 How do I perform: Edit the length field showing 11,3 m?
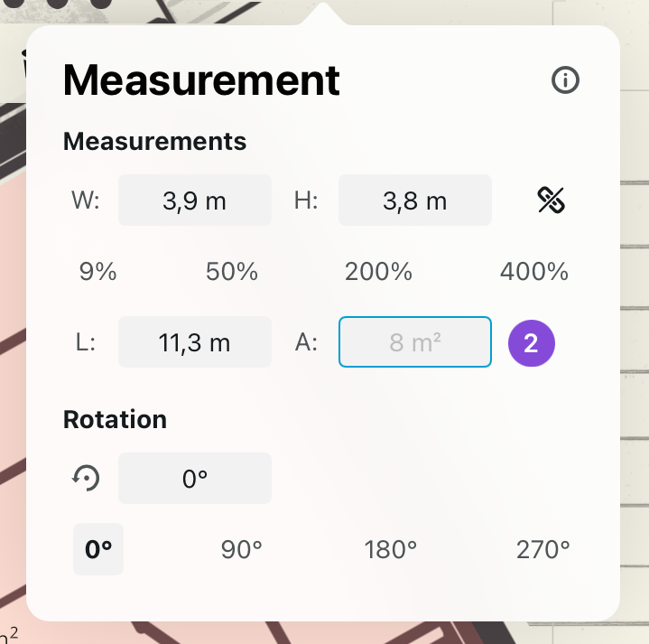pyautogui.click(x=195, y=342)
